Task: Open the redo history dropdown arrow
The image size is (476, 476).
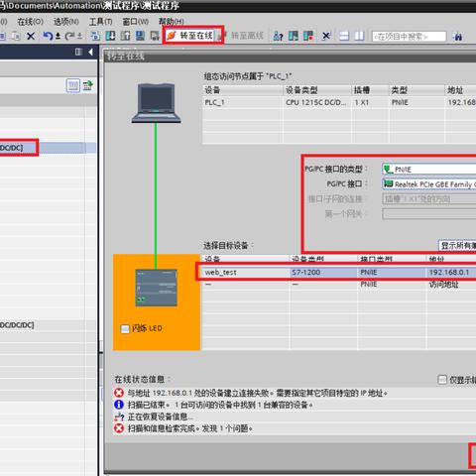Action: pos(79,36)
